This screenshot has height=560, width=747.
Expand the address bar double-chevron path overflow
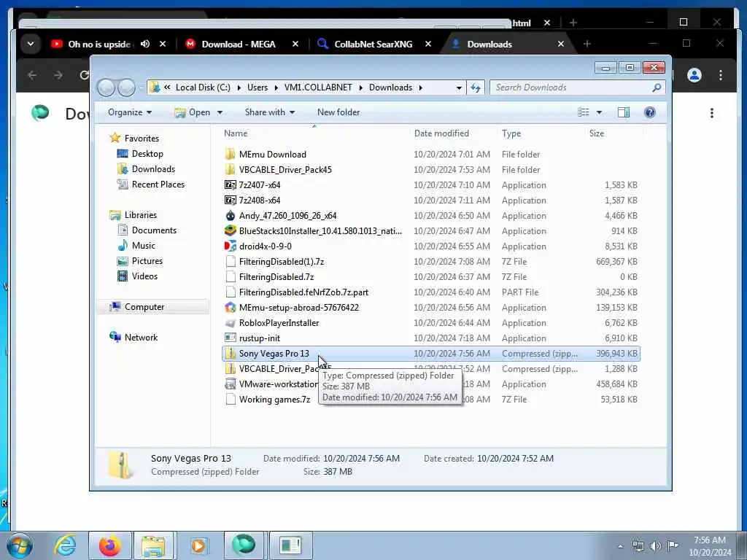167,87
